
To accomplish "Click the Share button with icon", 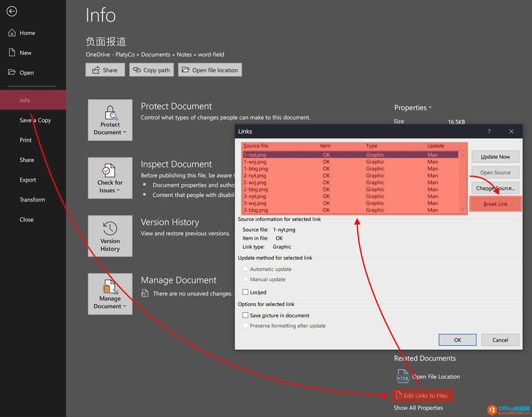I will 105,70.
